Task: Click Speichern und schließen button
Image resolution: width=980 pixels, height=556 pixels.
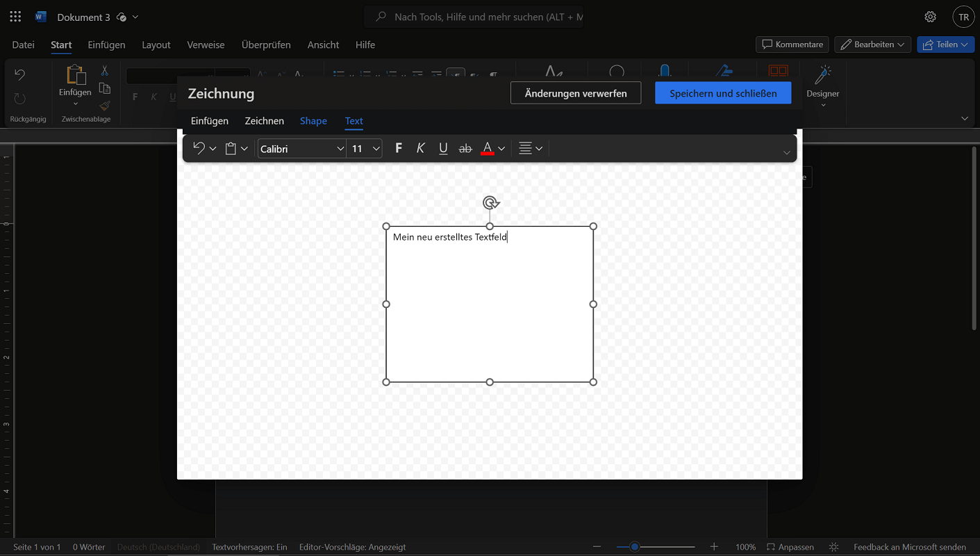Action: (x=723, y=93)
